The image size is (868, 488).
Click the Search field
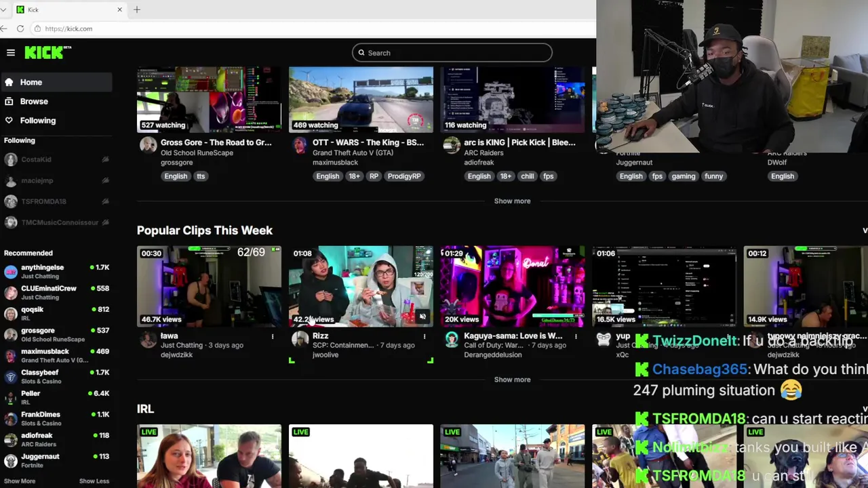click(x=452, y=53)
